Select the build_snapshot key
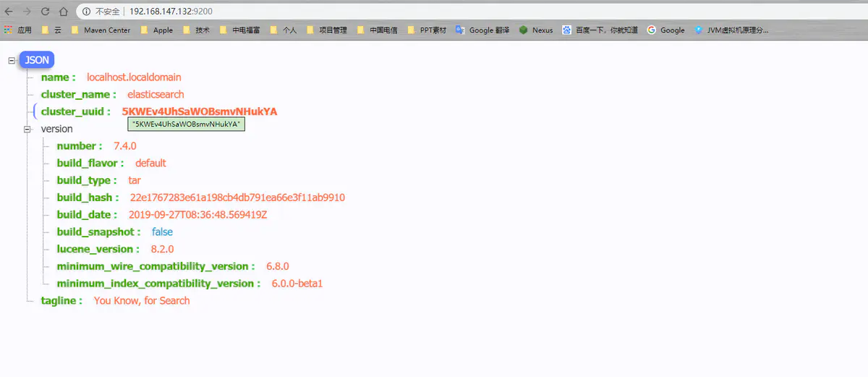Screen dimensions: 868x377 pos(98,232)
